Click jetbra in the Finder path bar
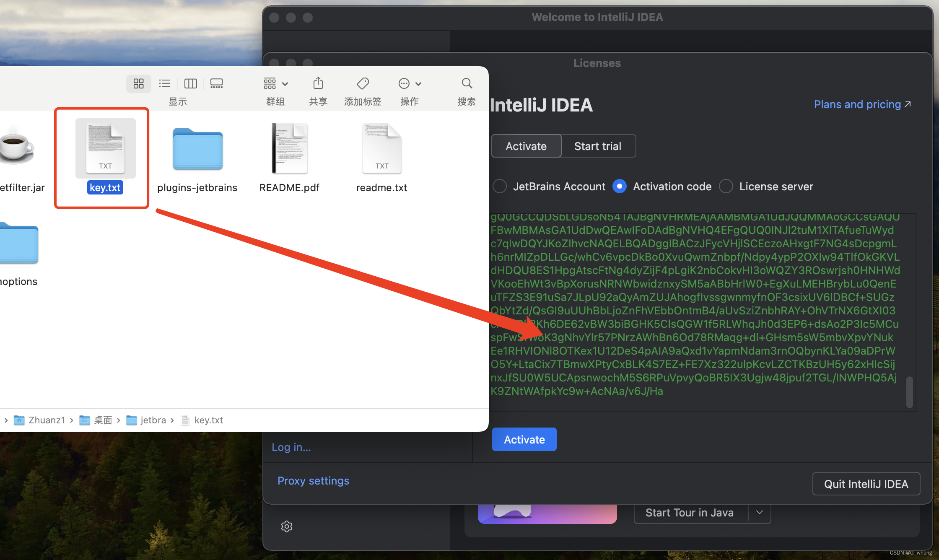939x560 pixels. (146, 420)
